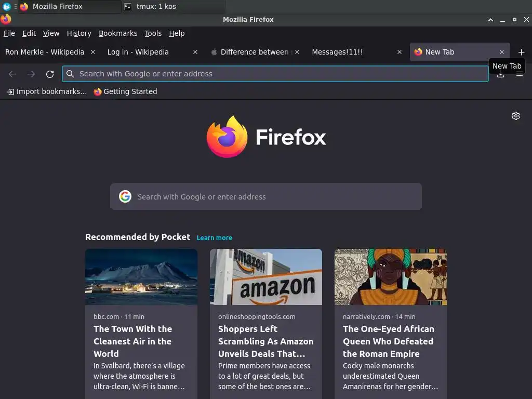Open the downloads panel icon
Viewport: 532px width, 399px height.
coord(500,75)
